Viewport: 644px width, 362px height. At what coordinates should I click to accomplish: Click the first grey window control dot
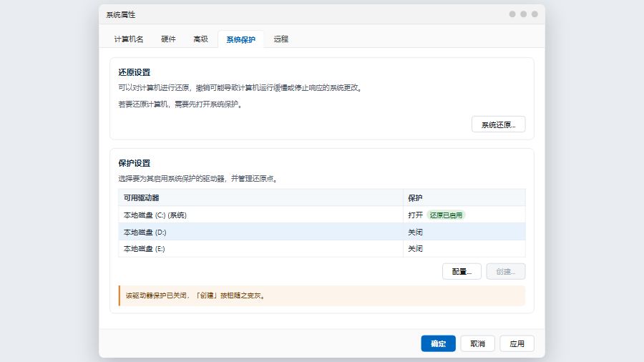512,14
